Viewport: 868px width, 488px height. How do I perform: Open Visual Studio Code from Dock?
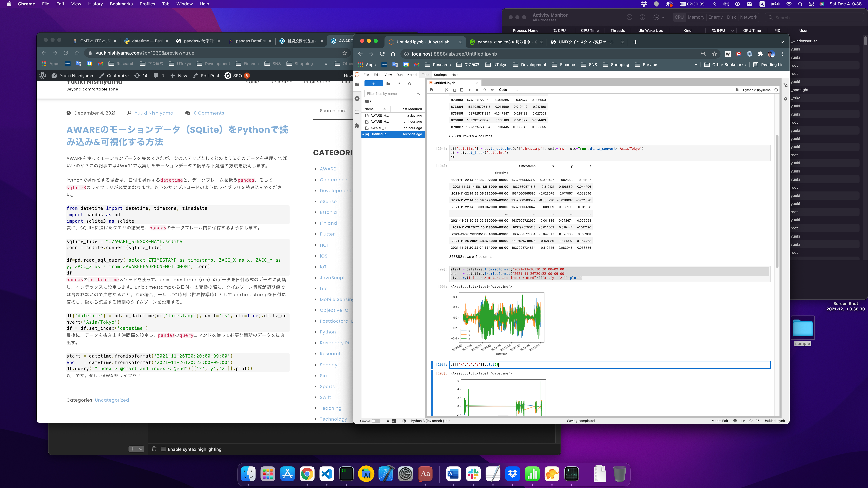click(327, 474)
